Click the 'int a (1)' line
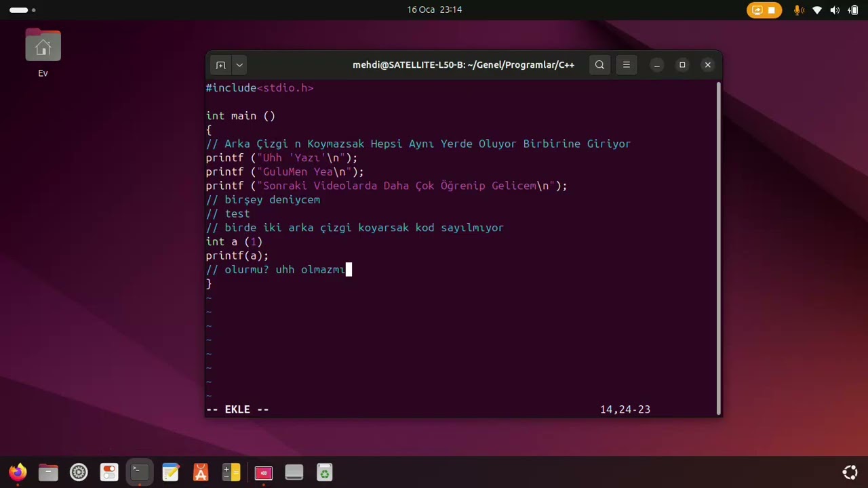 point(234,242)
